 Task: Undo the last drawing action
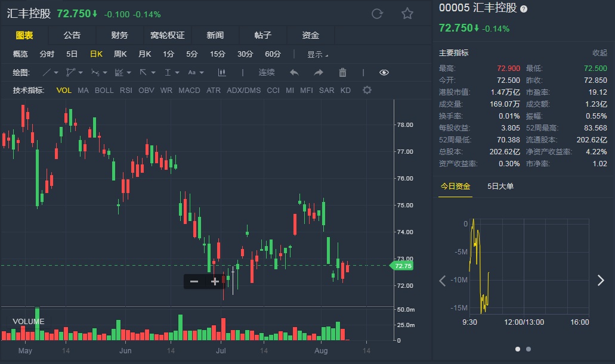pos(294,73)
